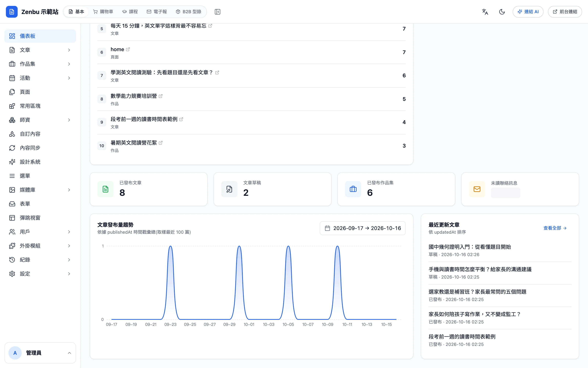The width and height of the screenshot is (588, 368).
Task: Click the Zenbu 示範站 site title
Action: coord(40,12)
